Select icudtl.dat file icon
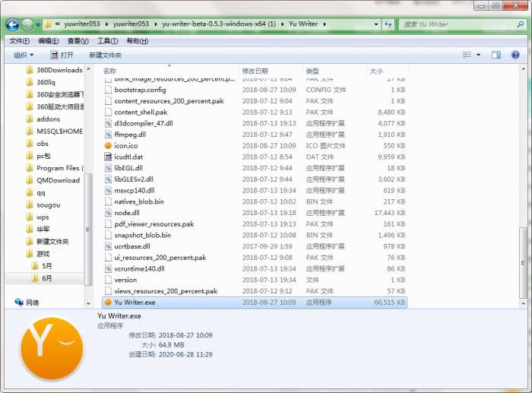The width and height of the screenshot is (532, 393). 108,157
